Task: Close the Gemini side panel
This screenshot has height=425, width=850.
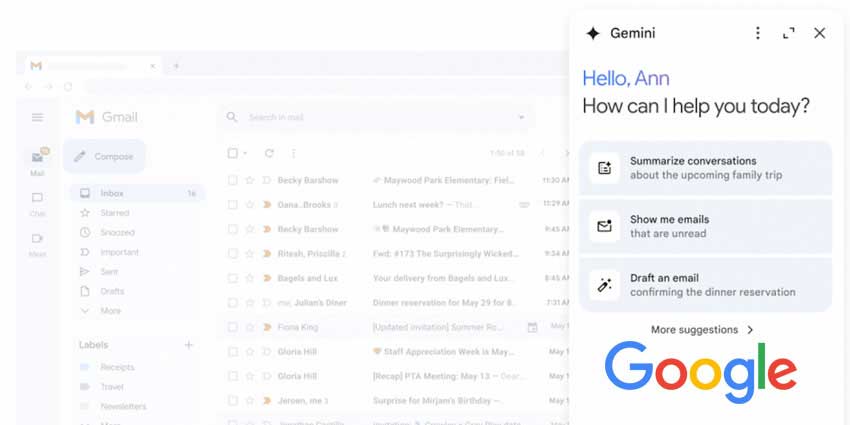Action: click(x=819, y=33)
